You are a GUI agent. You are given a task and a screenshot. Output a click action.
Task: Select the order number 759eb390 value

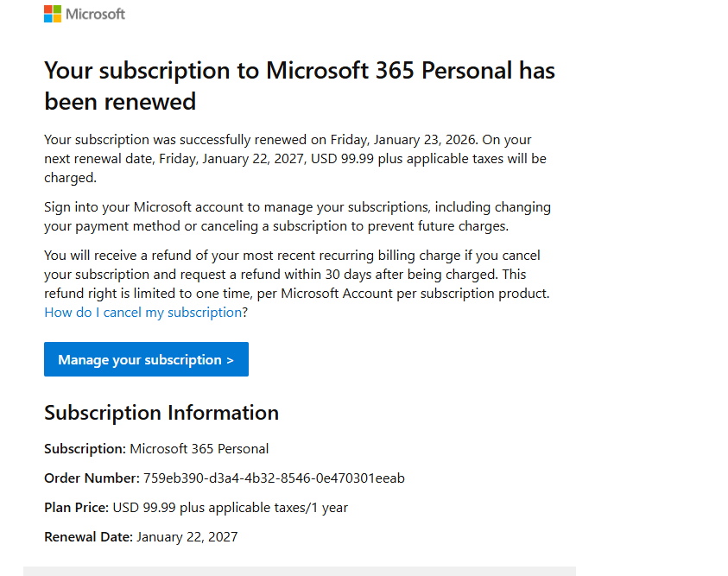[274, 478]
